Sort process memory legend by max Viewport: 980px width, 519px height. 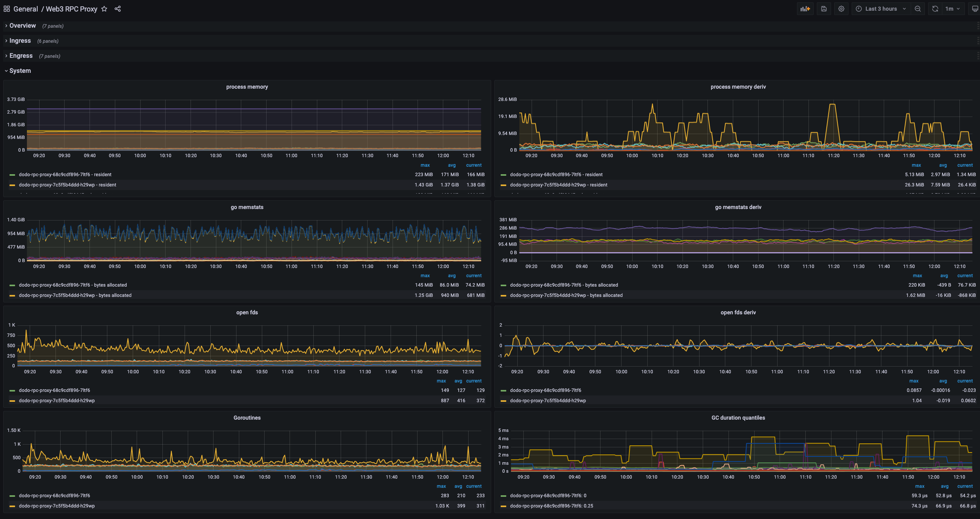point(425,165)
